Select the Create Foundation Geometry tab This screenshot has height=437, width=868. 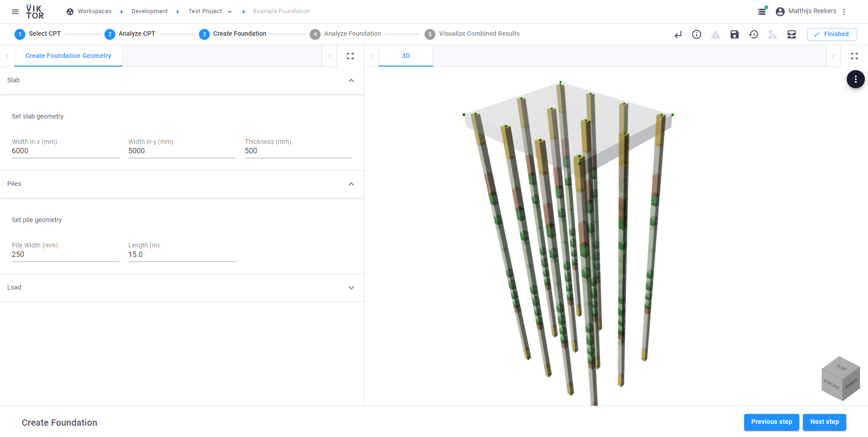(x=68, y=56)
